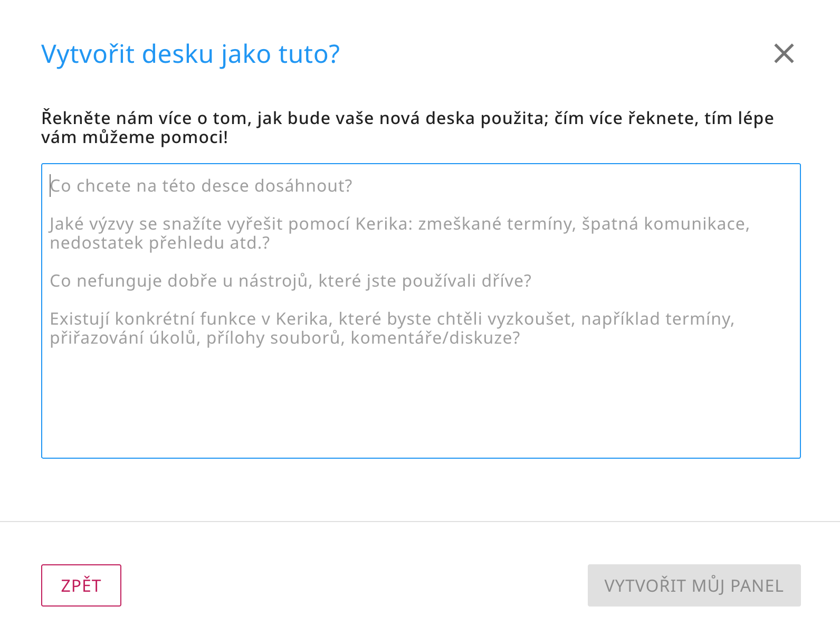Select the dialog heading "Vytvořit desku jako tuto?"
The height and width of the screenshot is (644, 840).
(x=190, y=54)
